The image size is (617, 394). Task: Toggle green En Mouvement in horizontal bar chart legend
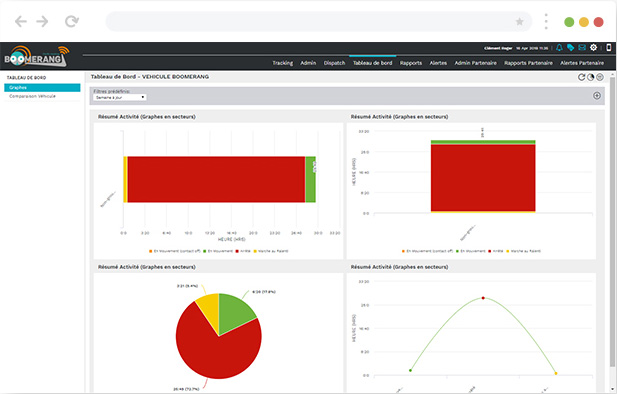[x=218, y=251]
